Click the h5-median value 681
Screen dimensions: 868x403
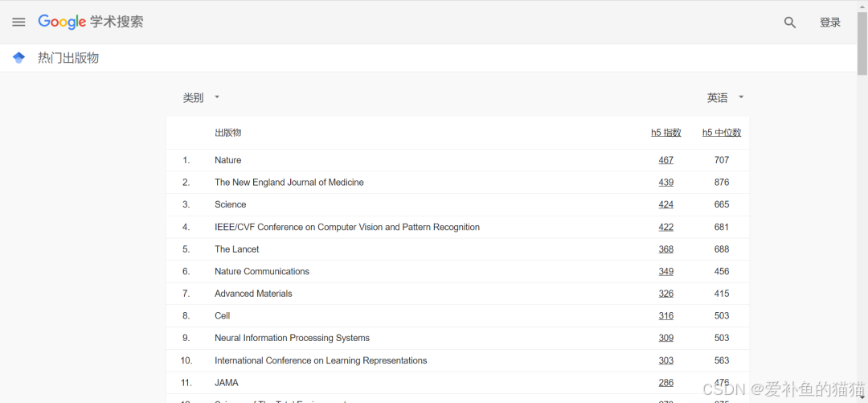(721, 228)
